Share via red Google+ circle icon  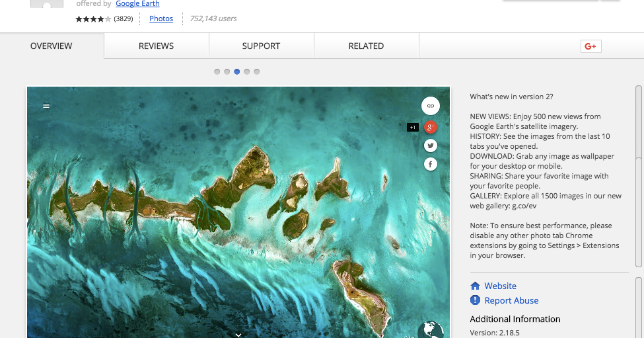431,127
